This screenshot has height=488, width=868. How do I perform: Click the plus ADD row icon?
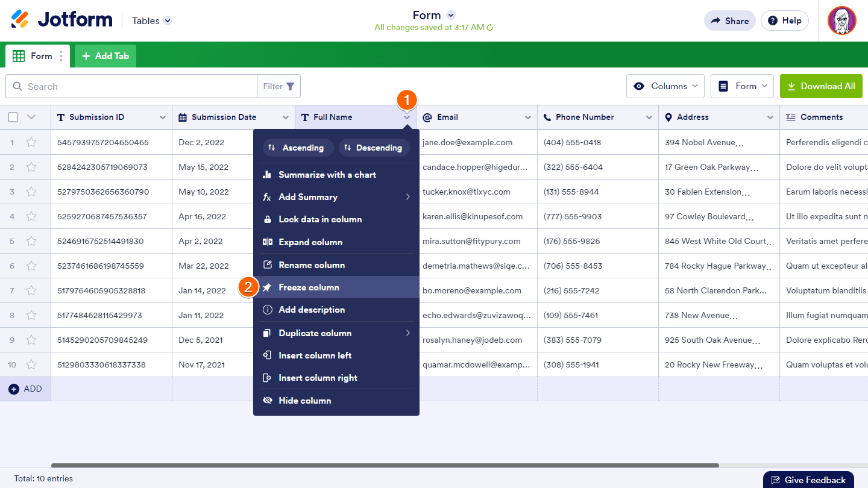click(14, 389)
